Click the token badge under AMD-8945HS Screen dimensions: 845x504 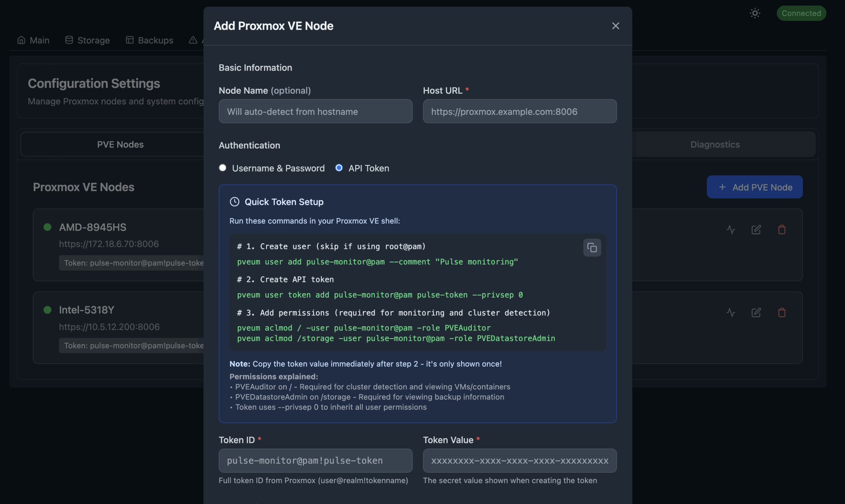click(131, 263)
